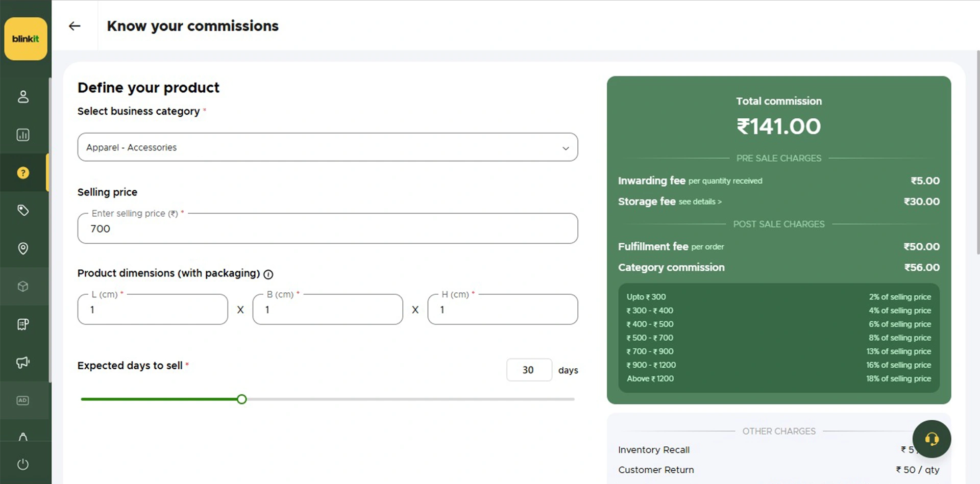Viewport: 980px width, 484px height.
Task: Open the location pin icon in sidebar
Action: tap(23, 248)
